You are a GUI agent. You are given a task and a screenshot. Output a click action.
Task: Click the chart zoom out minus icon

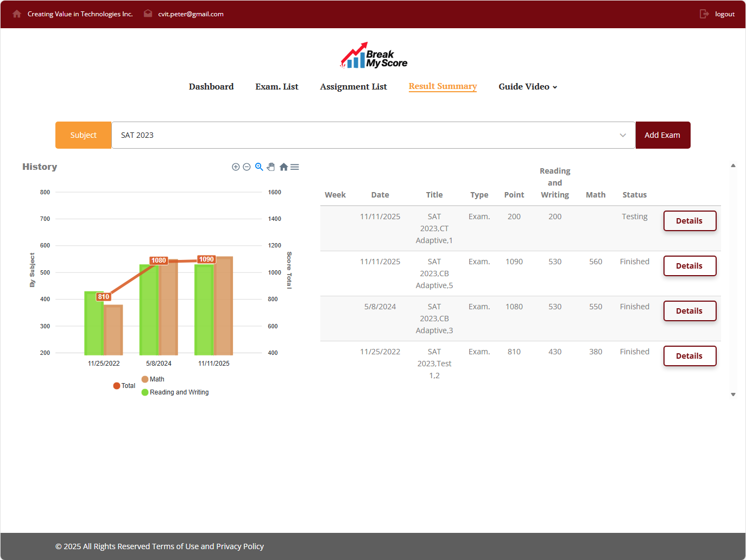[x=246, y=167]
